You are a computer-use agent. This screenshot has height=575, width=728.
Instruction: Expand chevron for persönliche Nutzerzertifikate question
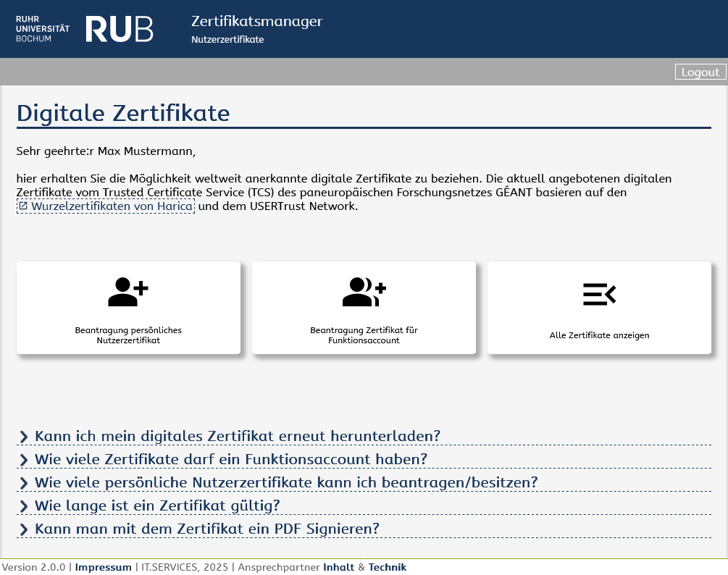[24, 483]
